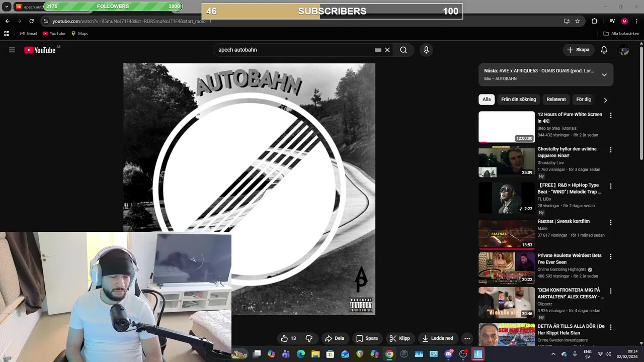Open more actions ellipsis below video
Screen dimensions: 644x362
click(467, 338)
